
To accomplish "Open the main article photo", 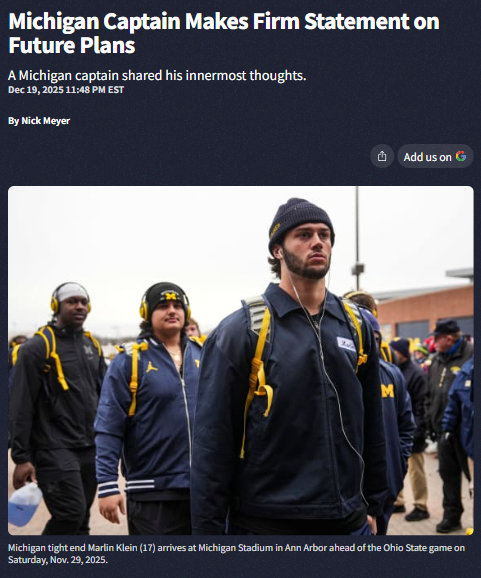I will (241, 360).
